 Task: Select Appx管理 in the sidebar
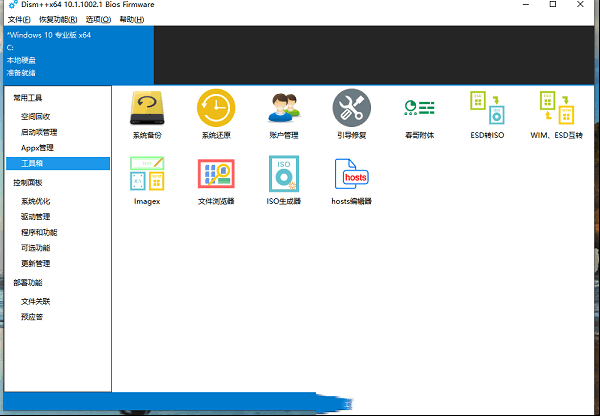(37, 148)
